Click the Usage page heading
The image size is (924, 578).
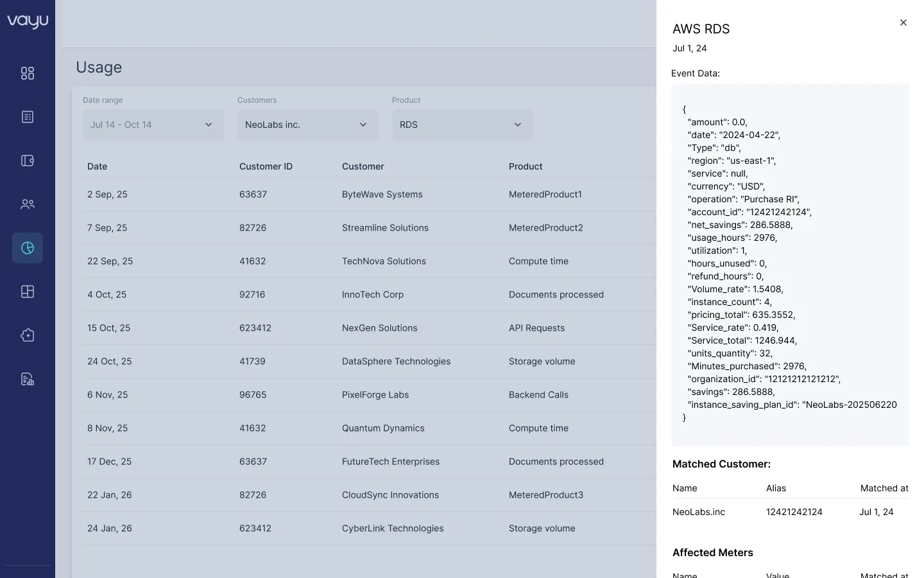coord(99,67)
